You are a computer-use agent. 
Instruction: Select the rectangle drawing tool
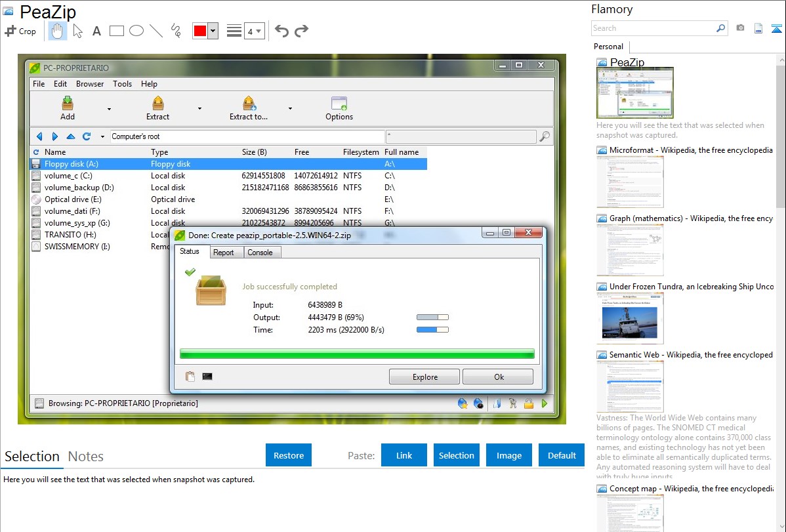[116, 31]
